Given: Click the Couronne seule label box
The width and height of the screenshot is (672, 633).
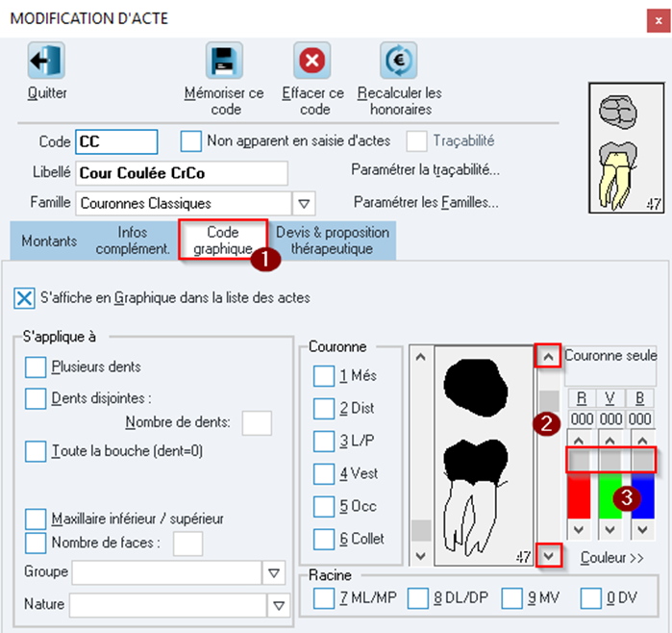Looking at the screenshot, I should pos(610,366).
